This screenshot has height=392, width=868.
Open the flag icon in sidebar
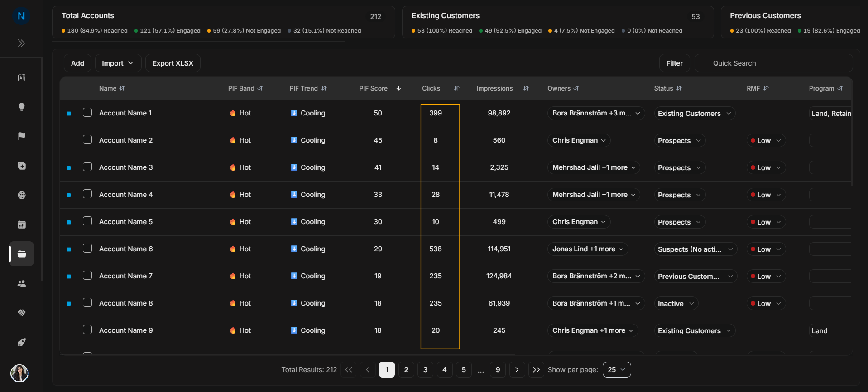pyautogui.click(x=21, y=136)
